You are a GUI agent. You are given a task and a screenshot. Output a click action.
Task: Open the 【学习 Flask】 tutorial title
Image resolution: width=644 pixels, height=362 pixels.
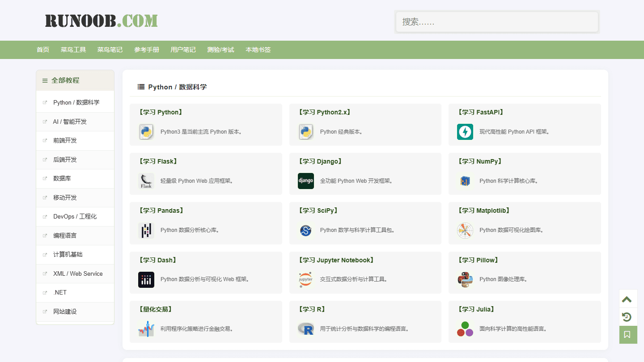[x=158, y=161]
